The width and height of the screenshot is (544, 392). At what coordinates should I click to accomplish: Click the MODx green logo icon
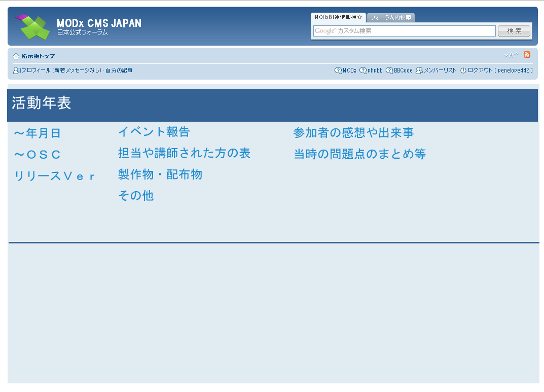point(34,27)
